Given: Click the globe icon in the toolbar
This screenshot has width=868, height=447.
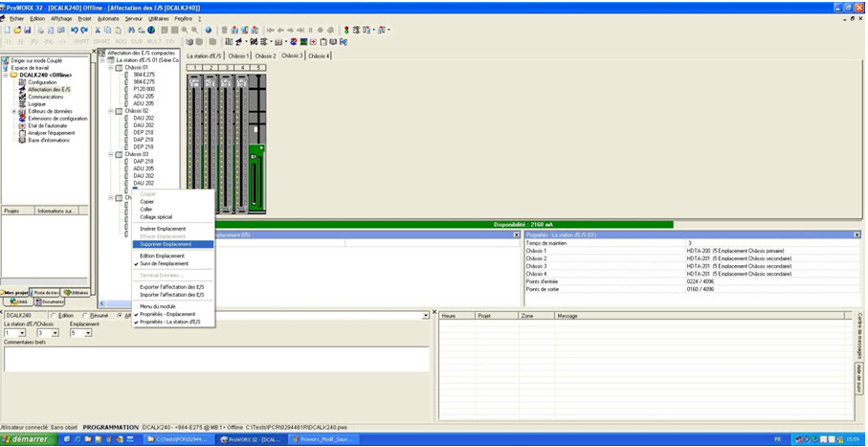Looking at the screenshot, I should (151, 30).
